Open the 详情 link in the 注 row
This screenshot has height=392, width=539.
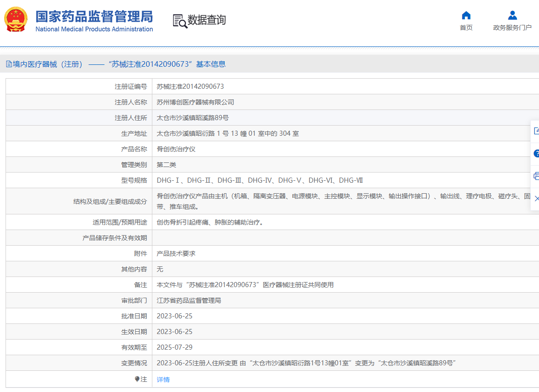coord(163,379)
